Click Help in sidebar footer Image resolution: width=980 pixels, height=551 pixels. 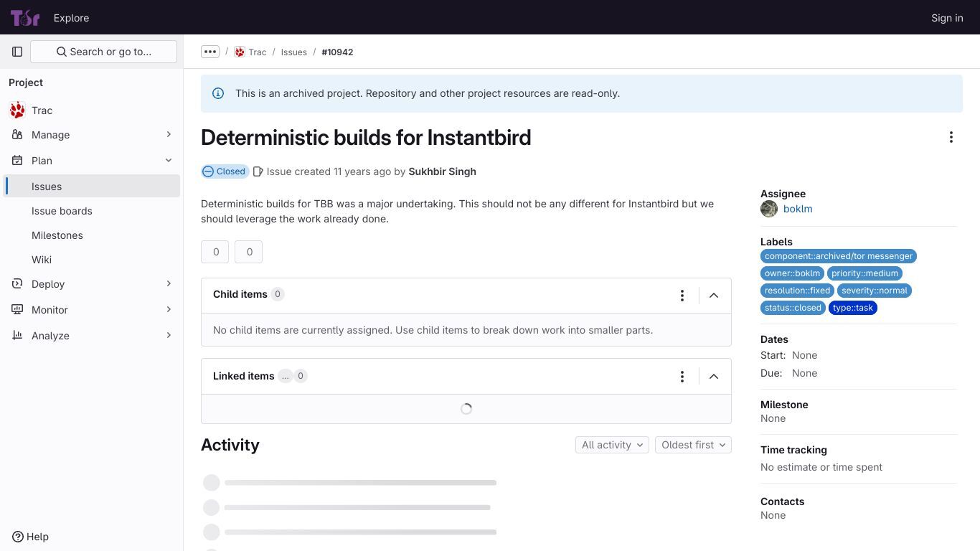click(x=31, y=537)
